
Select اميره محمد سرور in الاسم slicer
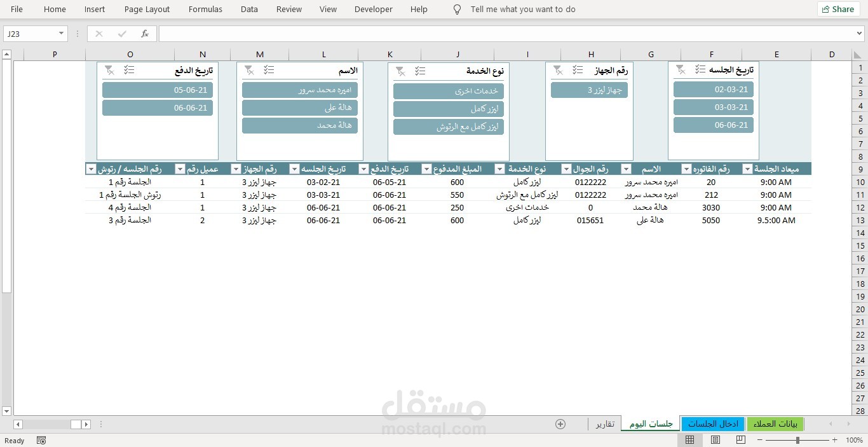coord(300,90)
